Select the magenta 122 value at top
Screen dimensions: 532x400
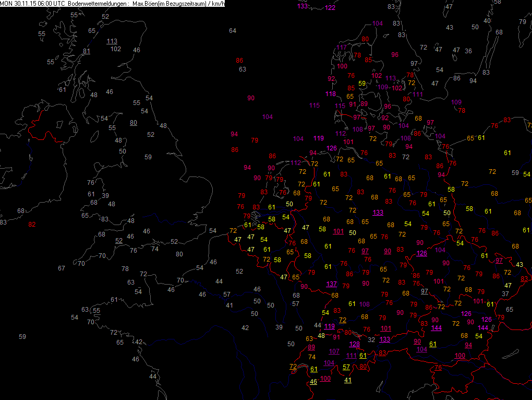(330, 8)
